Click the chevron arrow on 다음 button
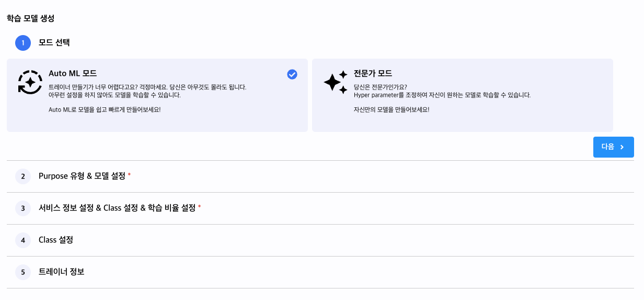Image resolution: width=644 pixels, height=300 pixels. pyautogui.click(x=622, y=147)
